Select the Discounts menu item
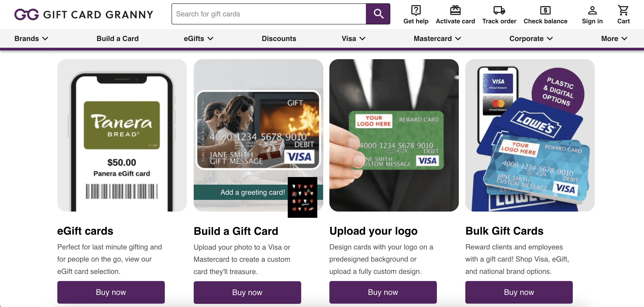Viewport: 644px width, 307px height. pyautogui.click(x=279, y=39)
